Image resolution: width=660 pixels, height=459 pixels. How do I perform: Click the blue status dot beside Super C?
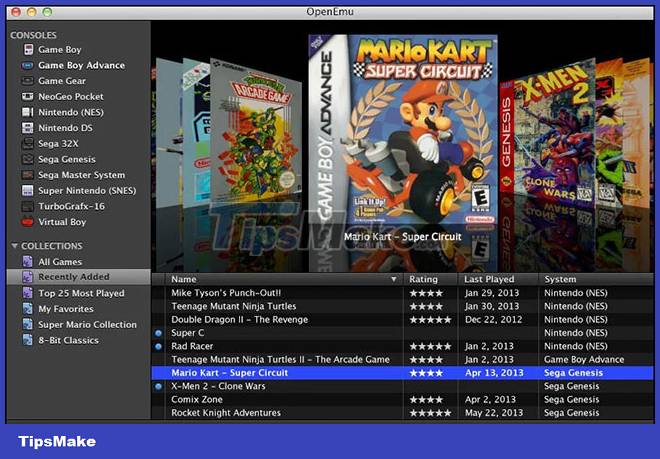pos(158,333)
